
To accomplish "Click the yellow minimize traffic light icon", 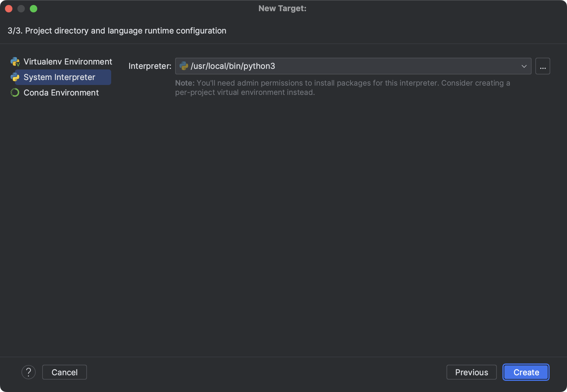I will tap(21, 9).
